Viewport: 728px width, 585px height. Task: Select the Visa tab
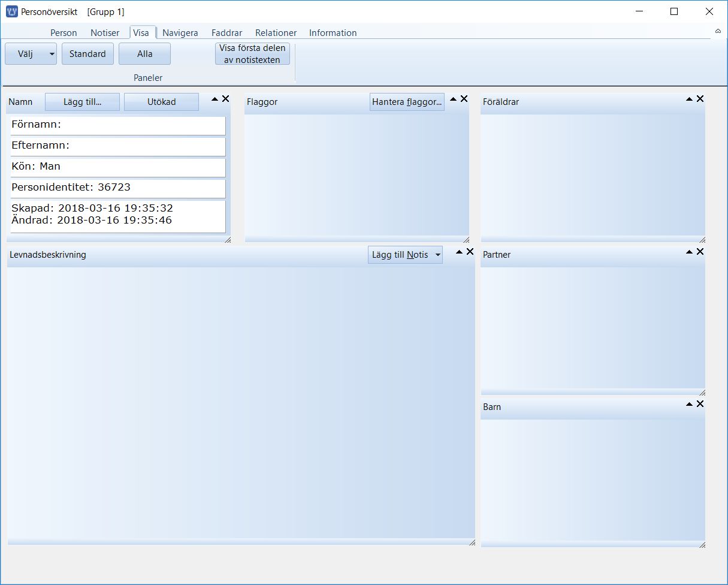pos(141,33)
